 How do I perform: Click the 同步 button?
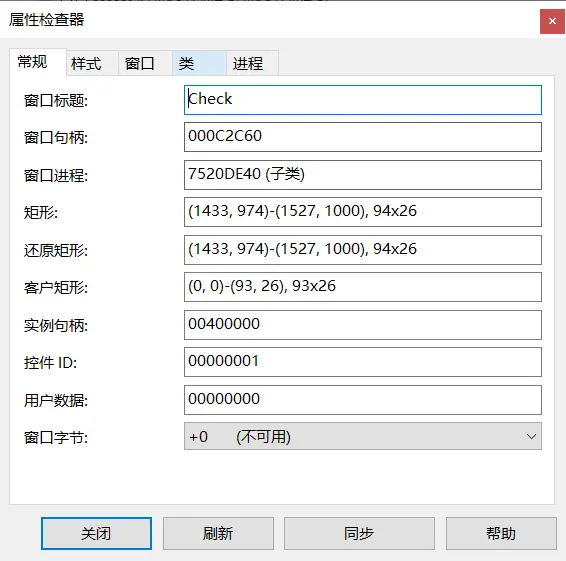click(x=359, y=534)
